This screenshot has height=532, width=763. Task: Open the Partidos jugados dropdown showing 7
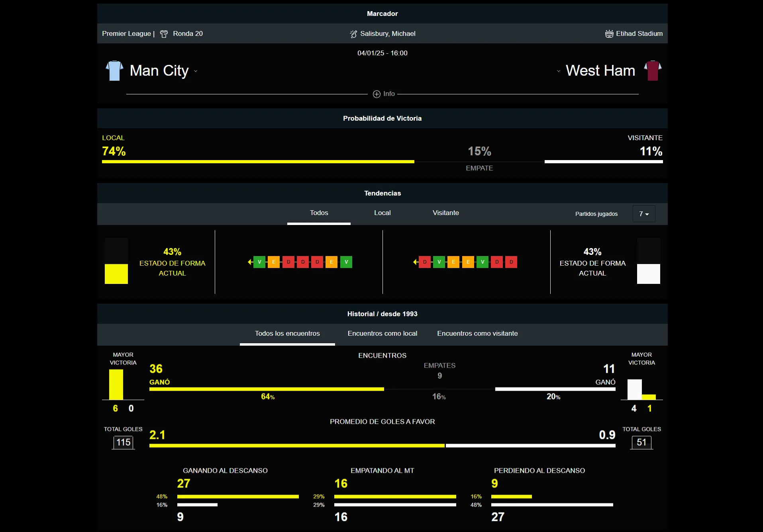tap(644, 214)
